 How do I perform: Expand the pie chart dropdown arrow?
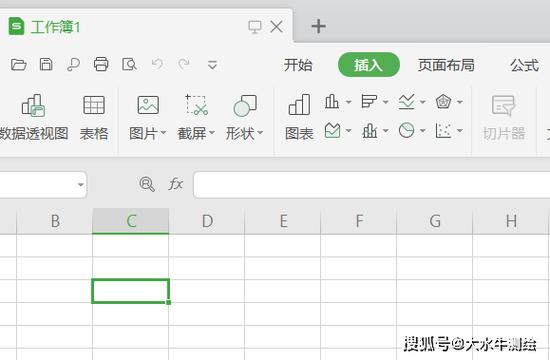point(423,131)
